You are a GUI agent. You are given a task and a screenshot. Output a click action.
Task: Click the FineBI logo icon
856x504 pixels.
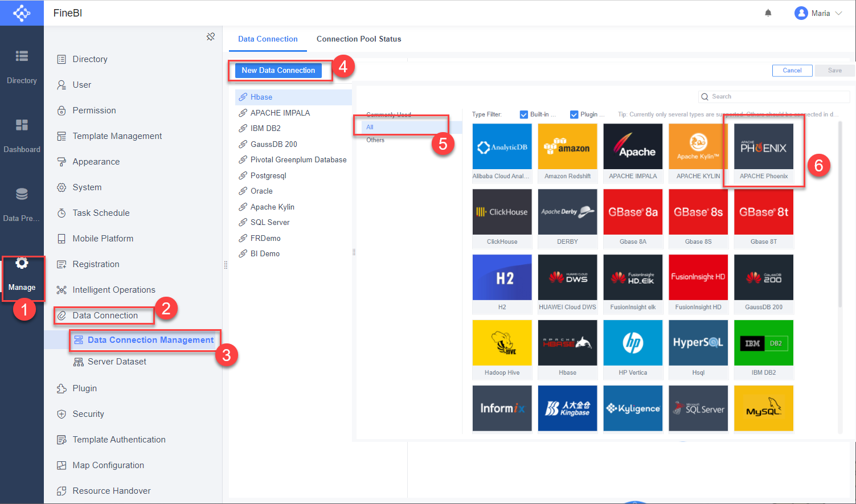(22, 13)
